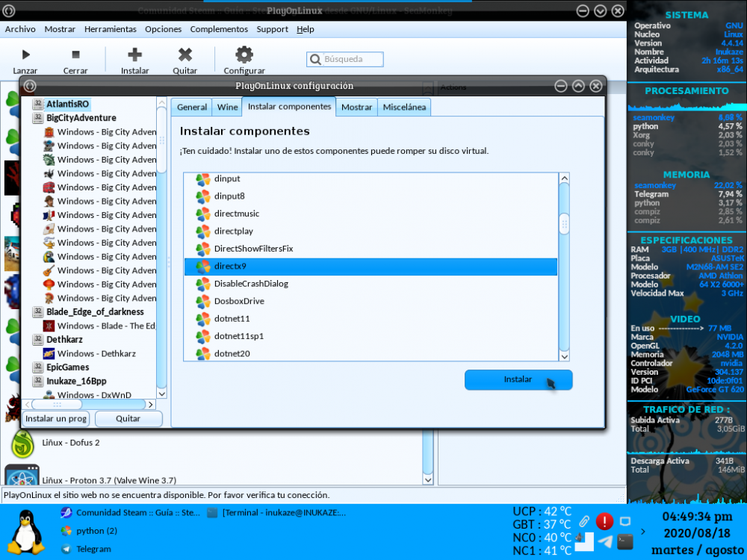
Task: Click the Quitar button under drive list
Action: (128, 419)
